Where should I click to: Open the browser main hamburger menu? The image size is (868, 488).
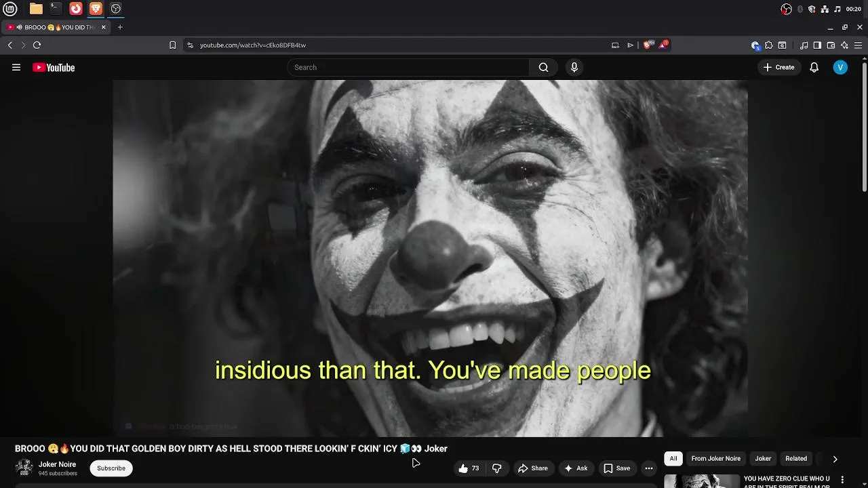tap(858, 45)
